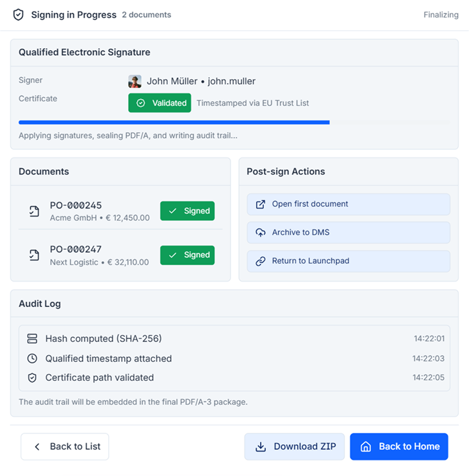Click the shield icon beside Certificate path validated
This screenshot has width=469, height=476.
(32, 378)
